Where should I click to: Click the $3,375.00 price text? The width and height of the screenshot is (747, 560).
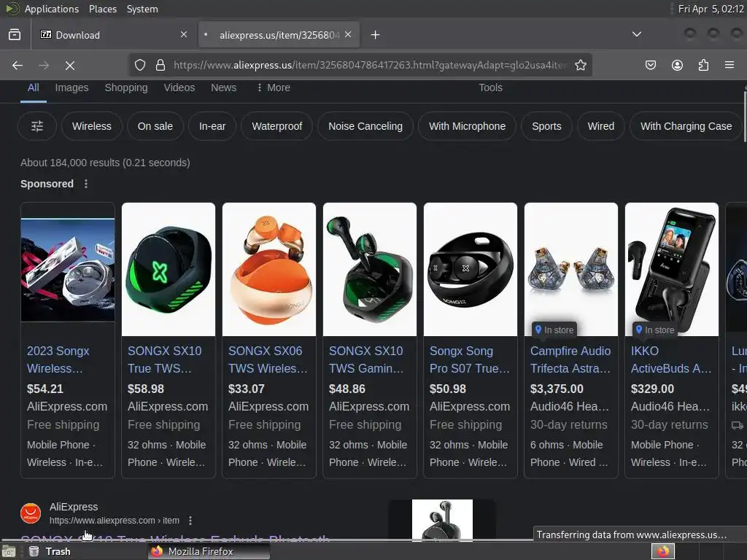pos(557,389)
